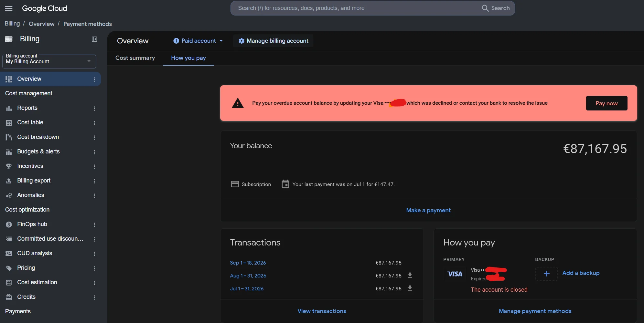Click the Credits gift icon
Viewport: 644px width, 323px height.
pos(9,297)
